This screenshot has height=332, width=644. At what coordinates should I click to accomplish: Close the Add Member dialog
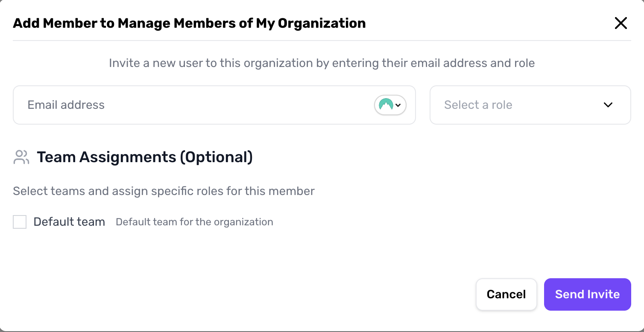click(x=621, y=23)
